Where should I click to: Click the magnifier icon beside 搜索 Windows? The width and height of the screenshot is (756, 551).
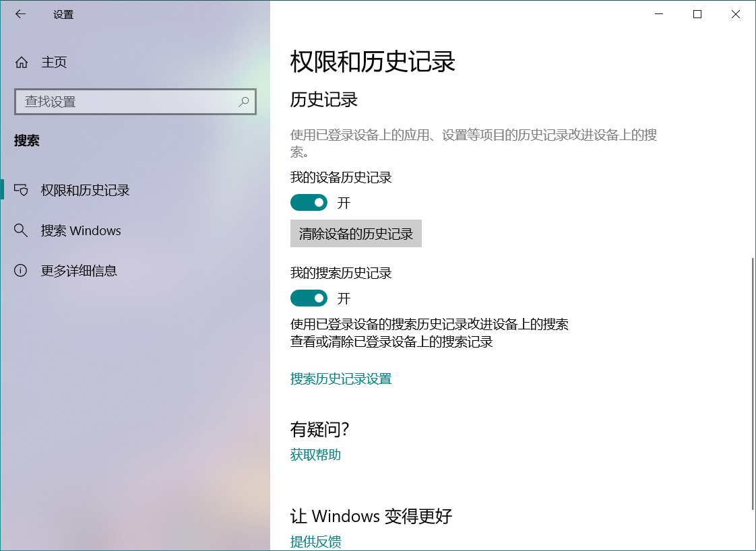click(21, 230)
